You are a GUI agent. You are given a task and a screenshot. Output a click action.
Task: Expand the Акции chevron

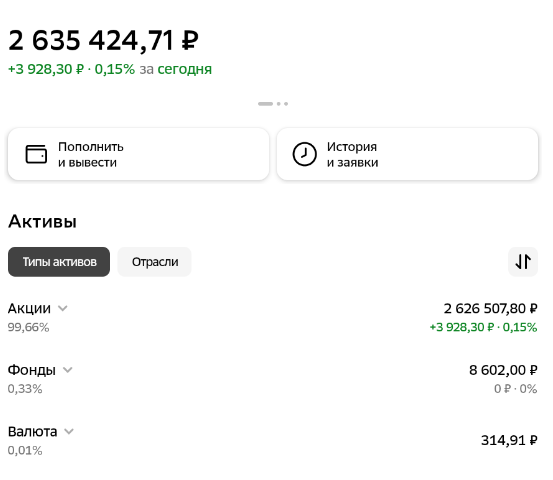[63, 308]
